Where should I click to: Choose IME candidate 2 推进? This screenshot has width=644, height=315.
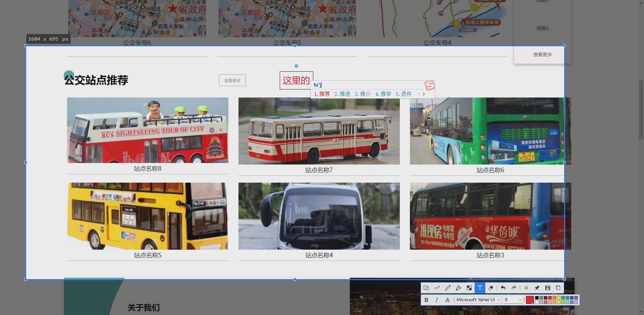342,94
